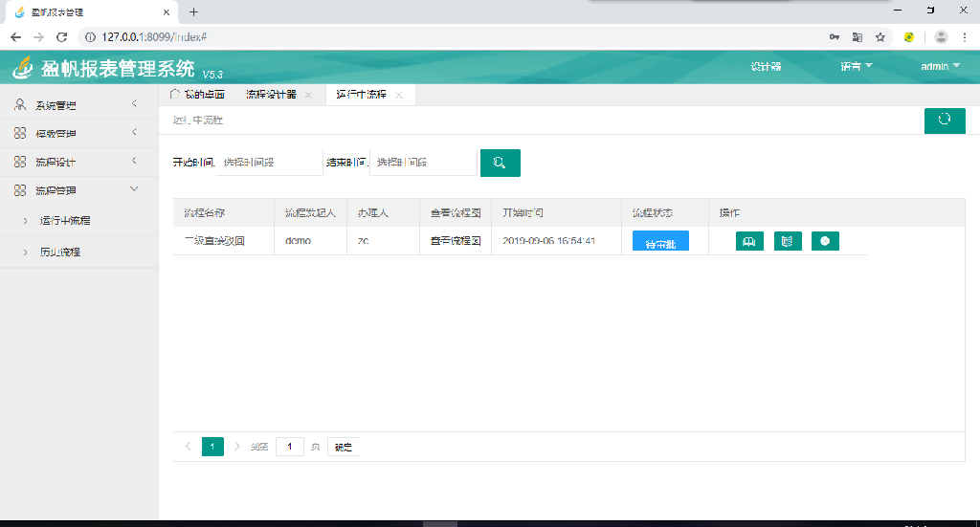This screenshot has height=527, width=980.
Task: Close the 运行中流程 tab
Action: pyautogui.click(x=399, y=96)
